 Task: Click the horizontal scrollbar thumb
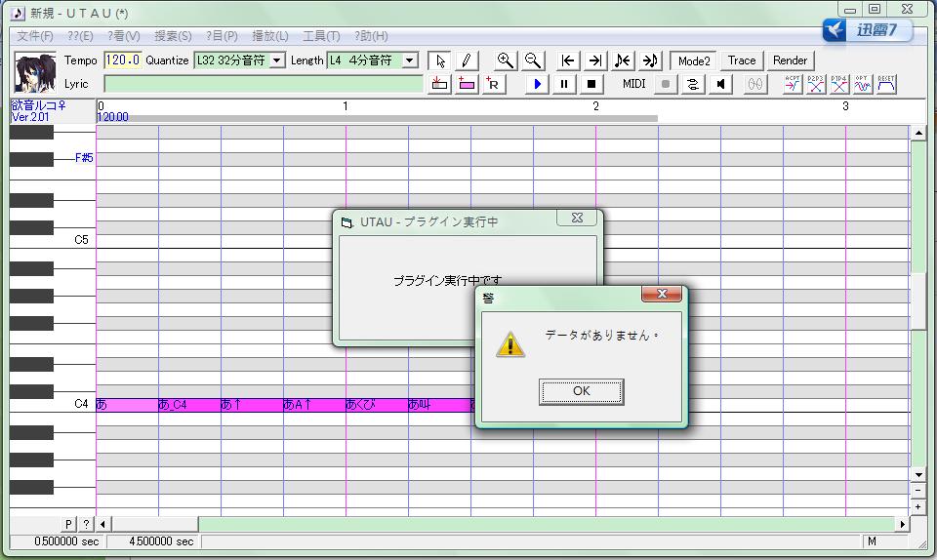click(x=155, y=524)
